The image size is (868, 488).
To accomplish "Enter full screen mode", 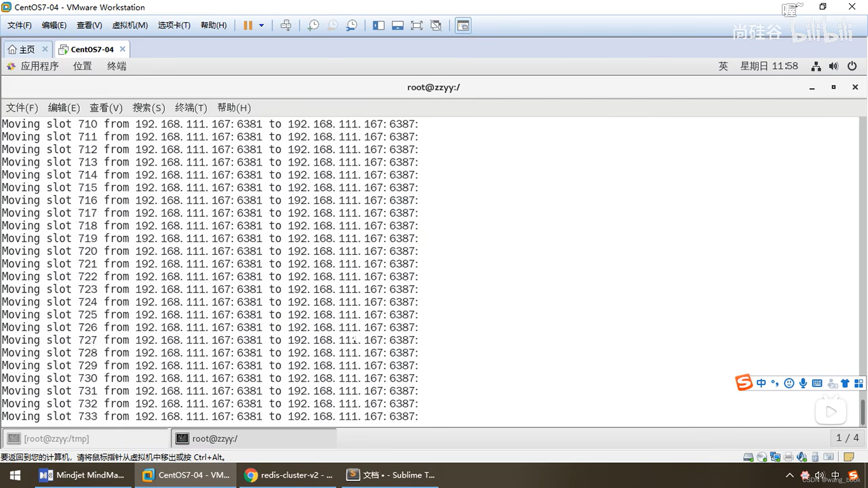I will tap(416, 25).
